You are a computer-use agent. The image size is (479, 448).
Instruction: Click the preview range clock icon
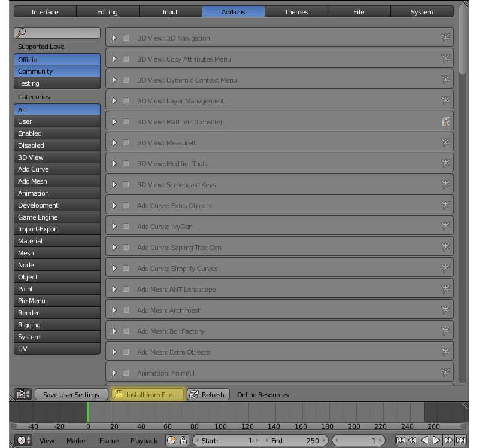[x=171, y=440]
